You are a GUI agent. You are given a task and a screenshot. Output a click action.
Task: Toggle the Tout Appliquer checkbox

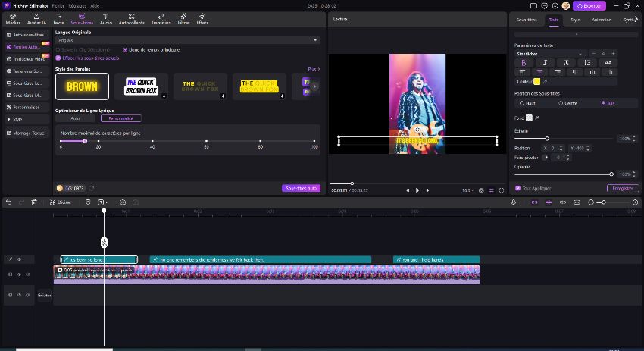click(517, 188)
